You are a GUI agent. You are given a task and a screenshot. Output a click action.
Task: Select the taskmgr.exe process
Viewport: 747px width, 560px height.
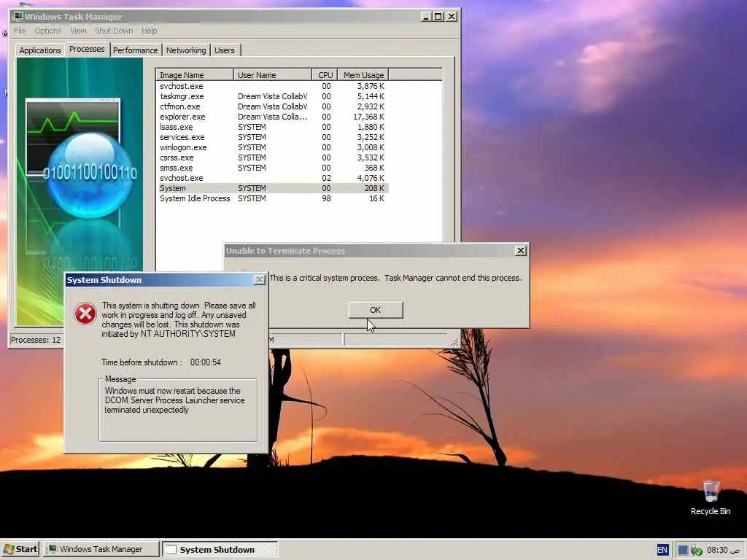click(x=273, y=96)
